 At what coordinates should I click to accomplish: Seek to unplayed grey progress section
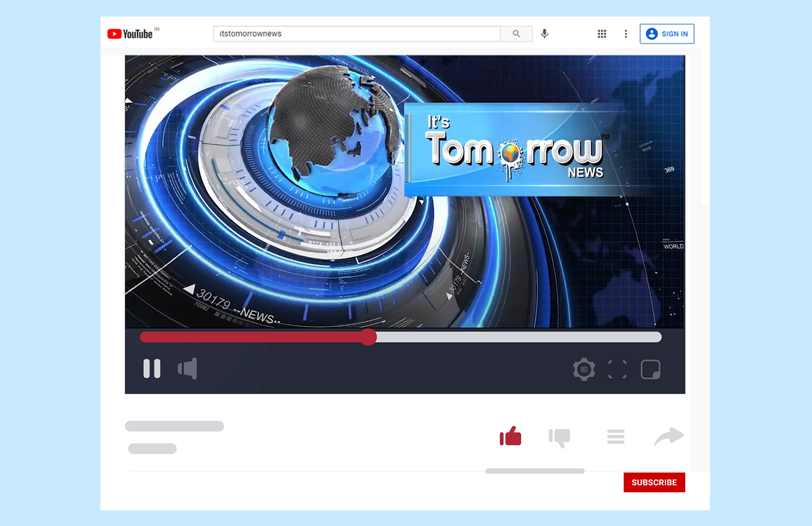click(517, 337)
